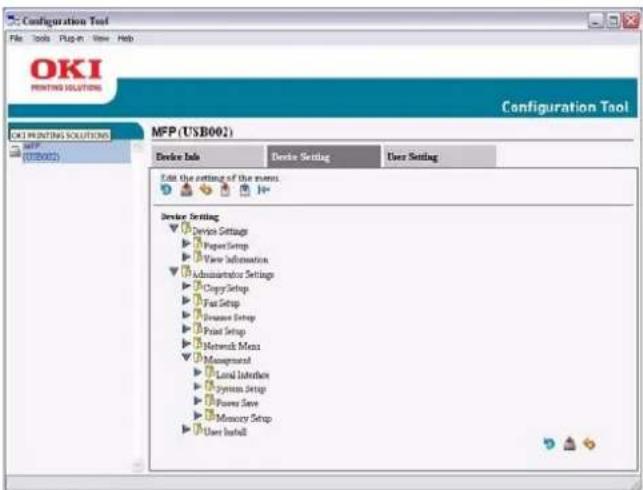Open the File menu

click(16, 39)
